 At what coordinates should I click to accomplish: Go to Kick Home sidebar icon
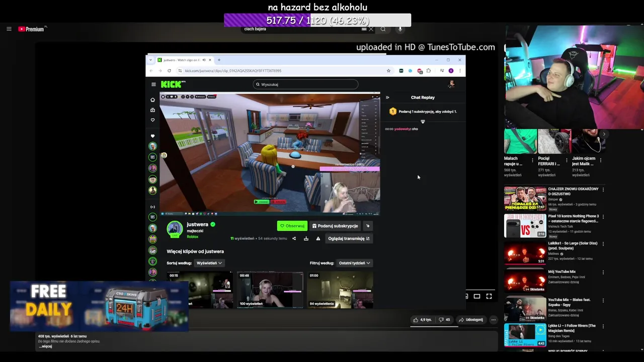152,100
